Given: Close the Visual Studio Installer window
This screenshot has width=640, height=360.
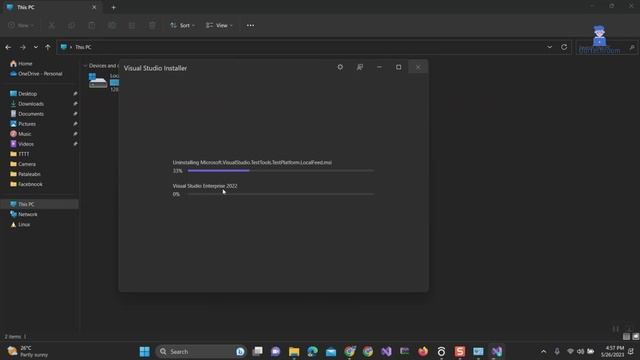Looking at the screenshot, I should point(418,67).
